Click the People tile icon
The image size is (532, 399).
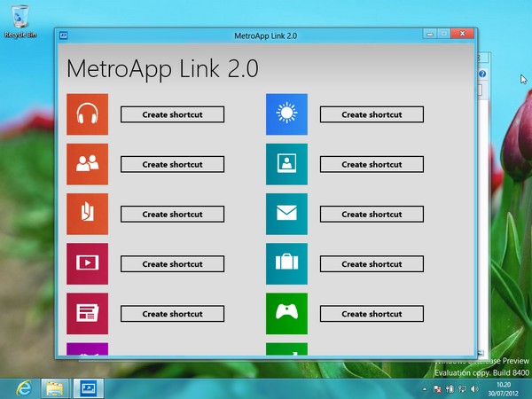coord(87,164)
